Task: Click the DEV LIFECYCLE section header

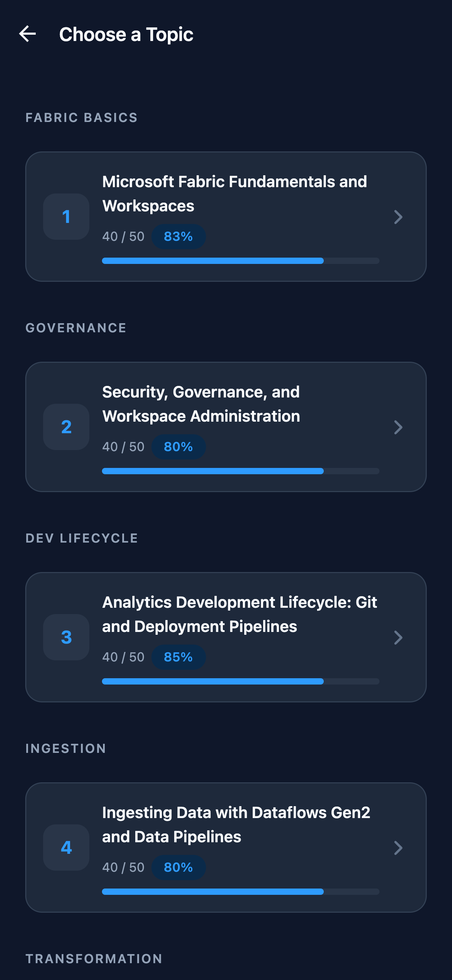Action: pyautogui.click(x=82, y=538)
